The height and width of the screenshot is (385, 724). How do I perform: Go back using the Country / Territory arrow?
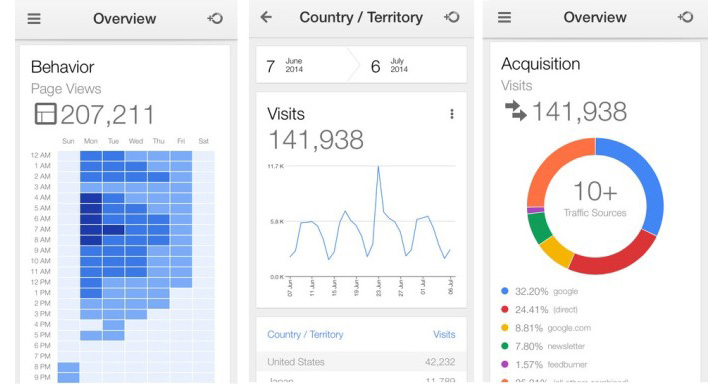coord(266,17)
